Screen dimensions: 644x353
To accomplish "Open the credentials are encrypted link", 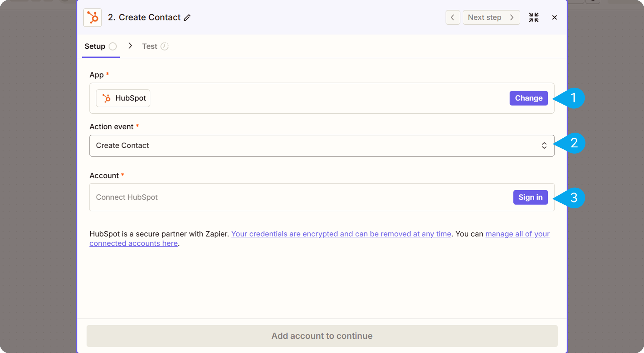I will click(x=341, y=234).
